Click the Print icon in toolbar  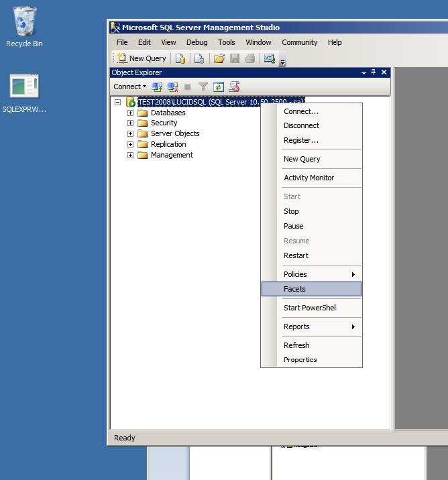coord(250,58)
